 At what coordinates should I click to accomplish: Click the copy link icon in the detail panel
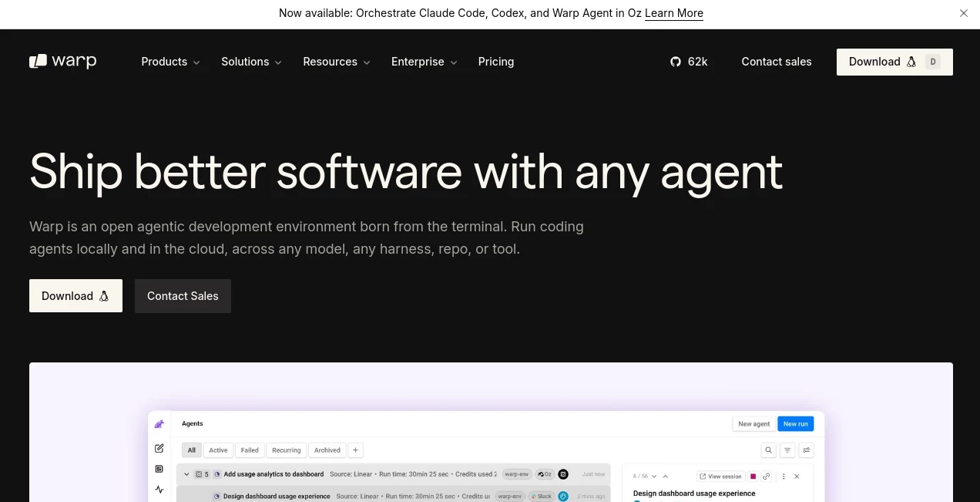pos(767,477)
